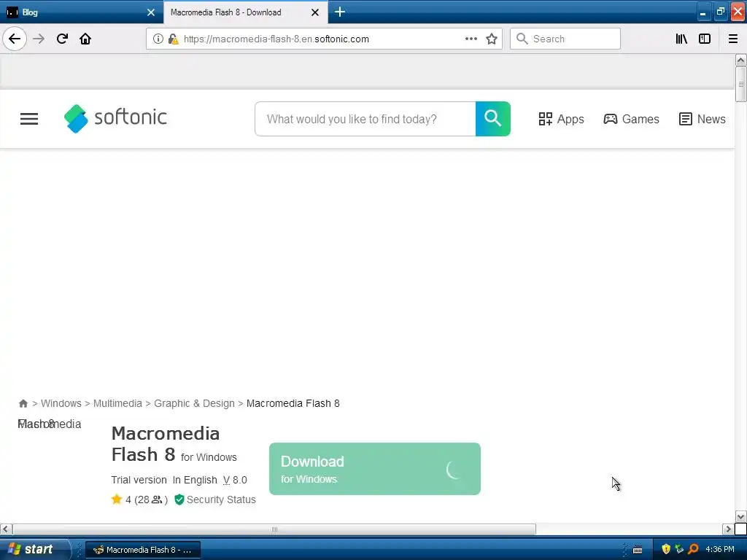Click the horizontal scrollbar thumb
Screen dimensions: 747x560
coord(274,529)
